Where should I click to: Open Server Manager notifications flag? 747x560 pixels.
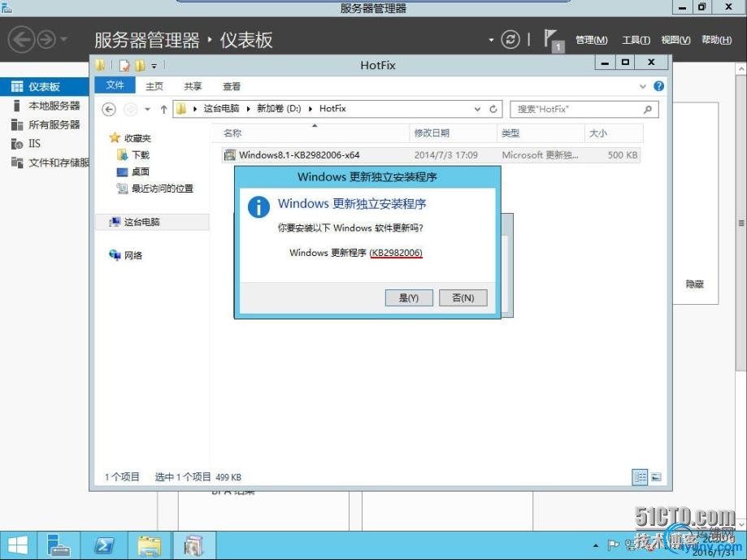point(553,40)
